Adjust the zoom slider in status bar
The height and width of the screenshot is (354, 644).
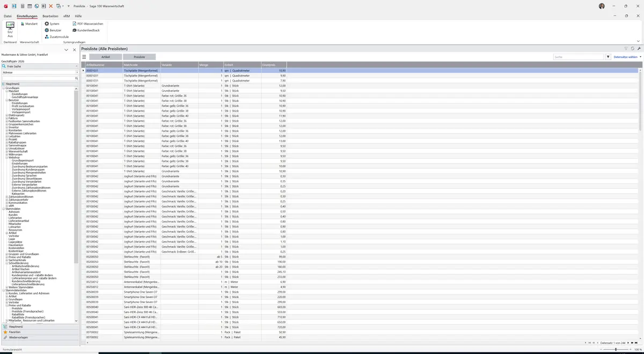coord(616,349)
